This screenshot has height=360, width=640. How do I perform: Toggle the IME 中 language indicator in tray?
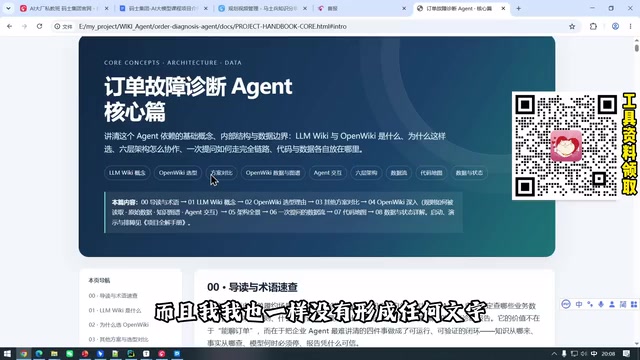[594, 354]
